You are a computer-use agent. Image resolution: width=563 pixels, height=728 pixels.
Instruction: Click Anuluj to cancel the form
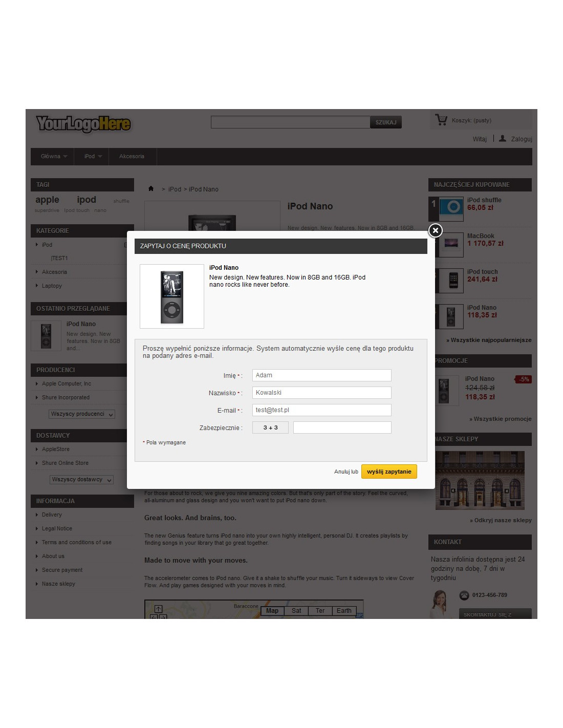342,472
